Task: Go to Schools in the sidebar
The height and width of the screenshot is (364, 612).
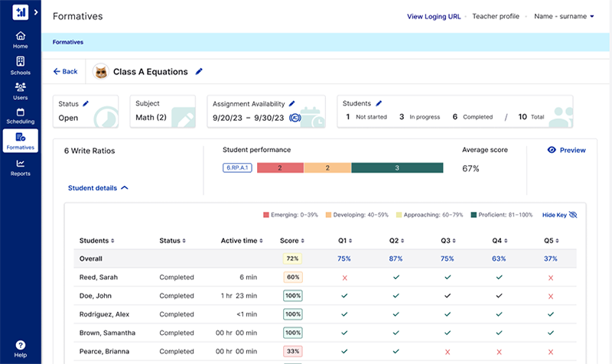Action: click(21, 66)
